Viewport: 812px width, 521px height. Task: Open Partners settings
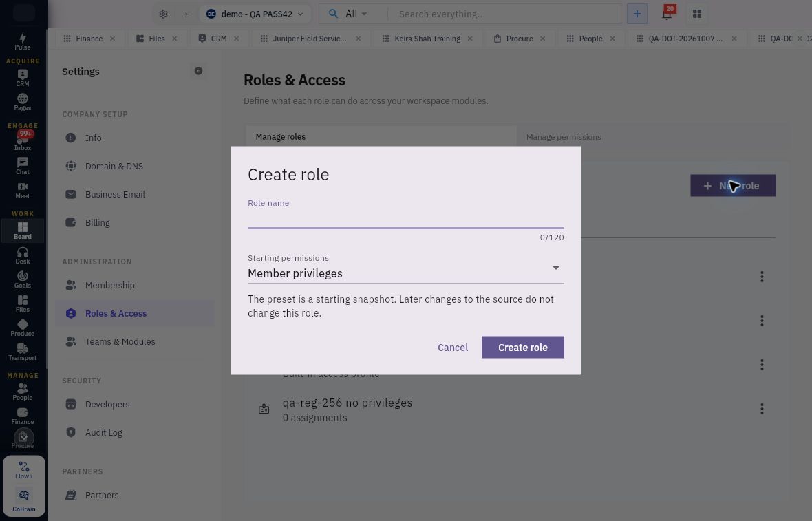point(135,495)
